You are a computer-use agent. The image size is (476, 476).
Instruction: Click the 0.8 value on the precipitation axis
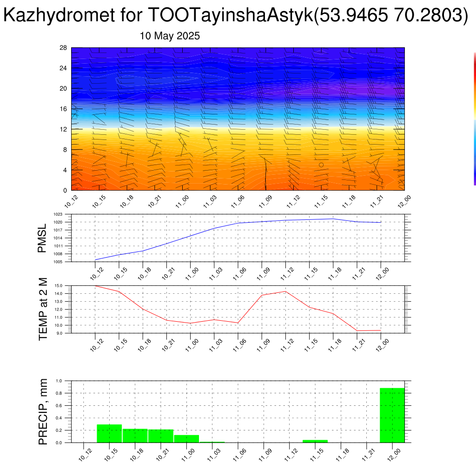[x=59, y=393]
